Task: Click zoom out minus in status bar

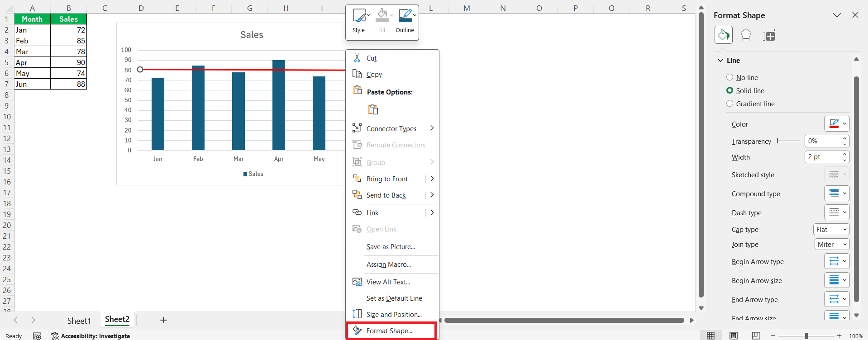Action: click(773, 336)
